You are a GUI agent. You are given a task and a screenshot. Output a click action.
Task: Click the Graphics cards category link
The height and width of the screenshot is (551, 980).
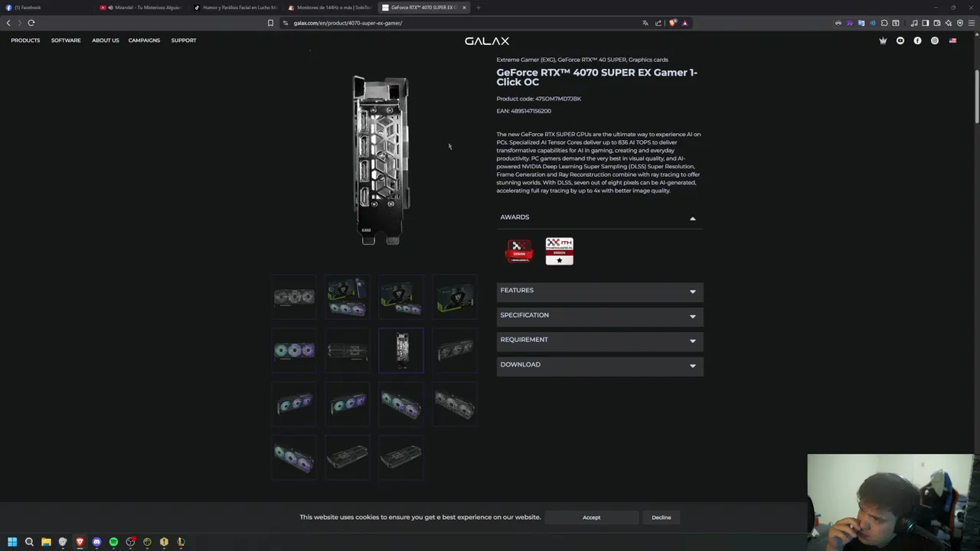click(x=648, y=60)
